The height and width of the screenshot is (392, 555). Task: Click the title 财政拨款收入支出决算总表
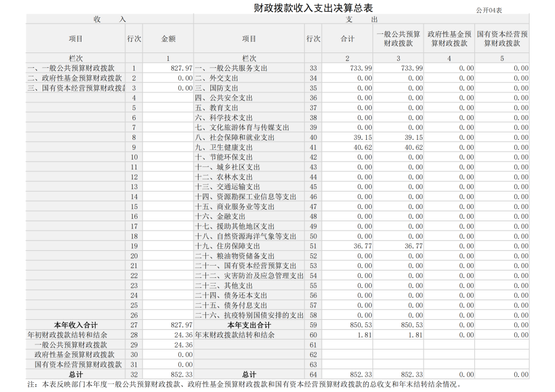[x=313, y=8]
